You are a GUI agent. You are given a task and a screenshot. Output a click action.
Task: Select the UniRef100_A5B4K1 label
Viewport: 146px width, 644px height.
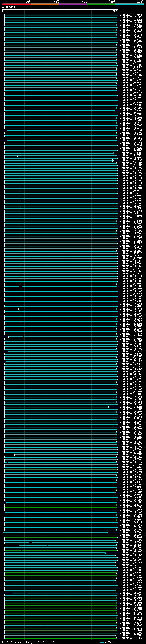point(131,25)
